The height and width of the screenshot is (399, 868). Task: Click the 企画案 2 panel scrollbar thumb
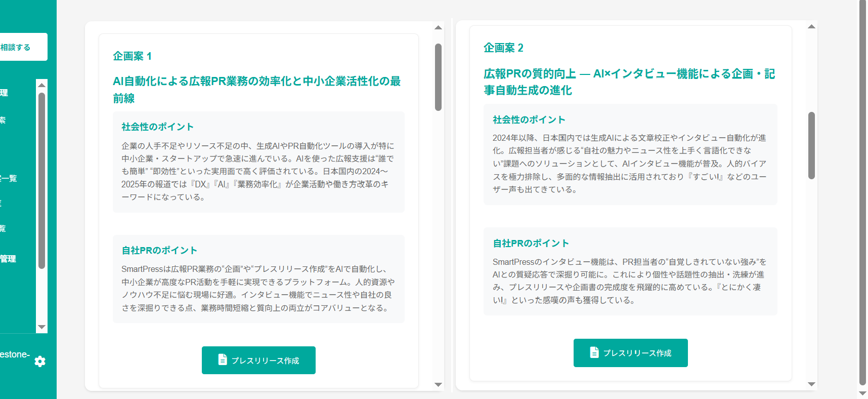click(x=812, y=145)
